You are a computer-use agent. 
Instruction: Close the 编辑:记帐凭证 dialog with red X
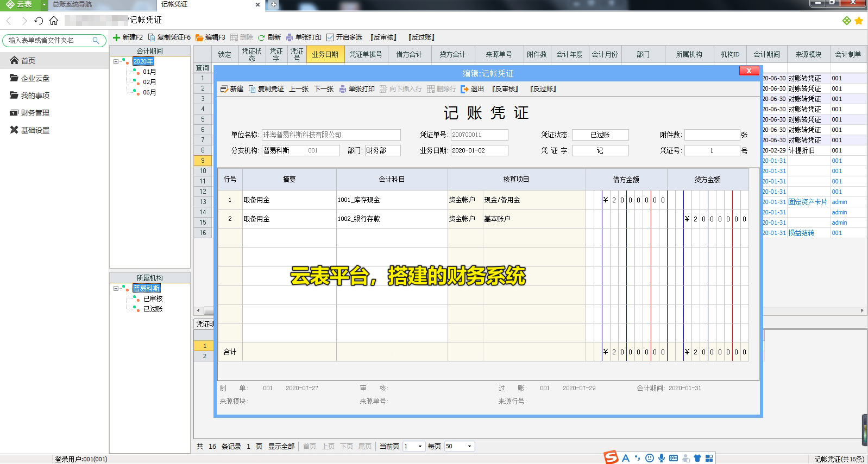pos(749,71)
